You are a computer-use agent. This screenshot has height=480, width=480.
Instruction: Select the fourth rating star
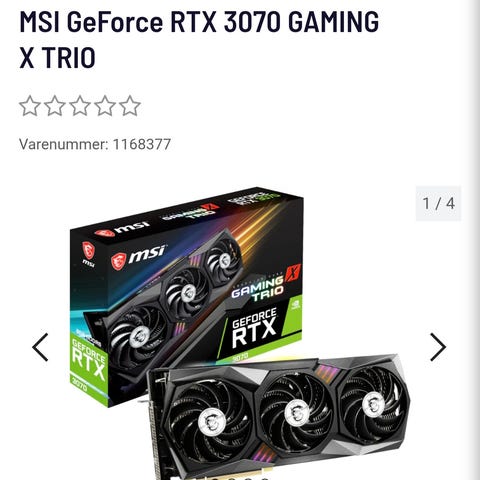[x=105, y=106]
